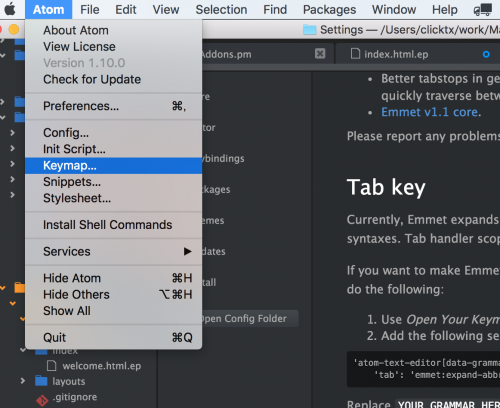Open the View menu
The width and height of the screenshot is (500, 408).
point(166,10)
